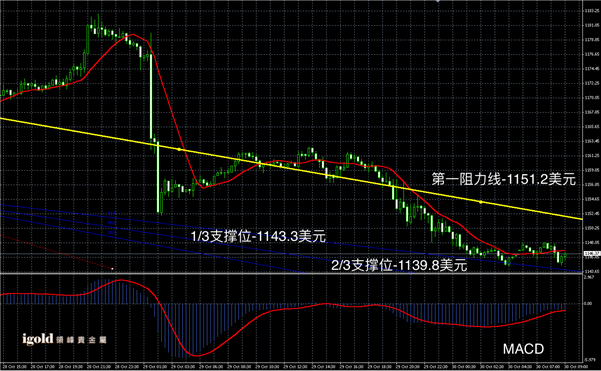Select the right anchor point of yellow trendline
The image size is (601, 371).
pos(481,202)
